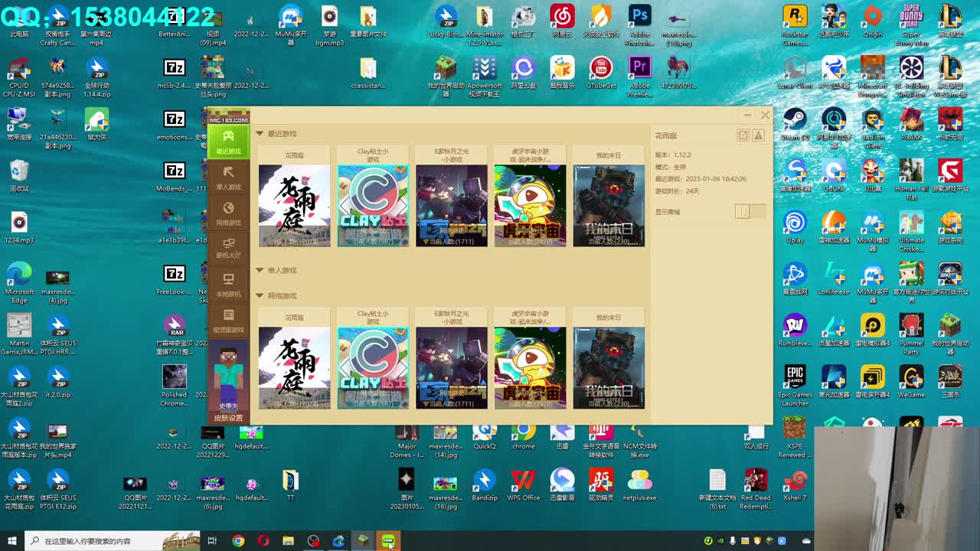Select Clay粘土 game under 最近游戏

coord(373,205)
